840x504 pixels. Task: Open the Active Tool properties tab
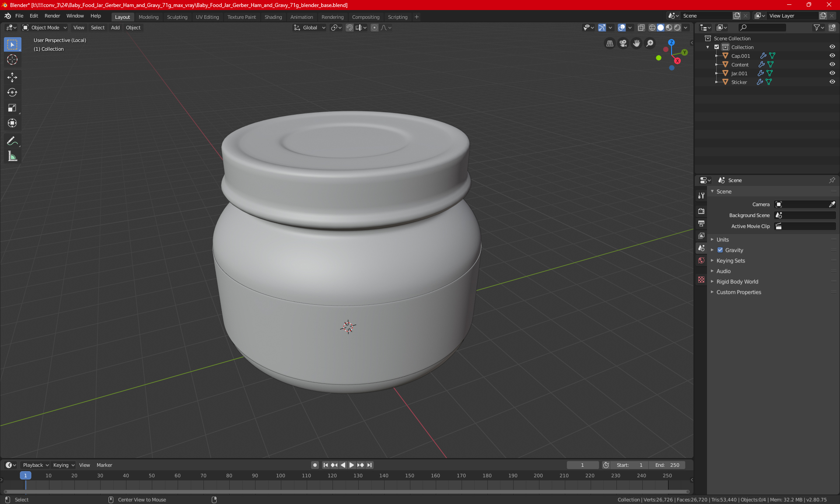point(701,196)
